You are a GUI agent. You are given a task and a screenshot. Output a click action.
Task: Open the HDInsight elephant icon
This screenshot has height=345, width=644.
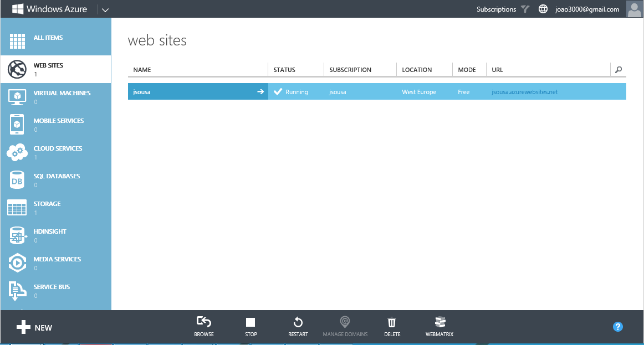pyautogui.click(x=17, y=235)
